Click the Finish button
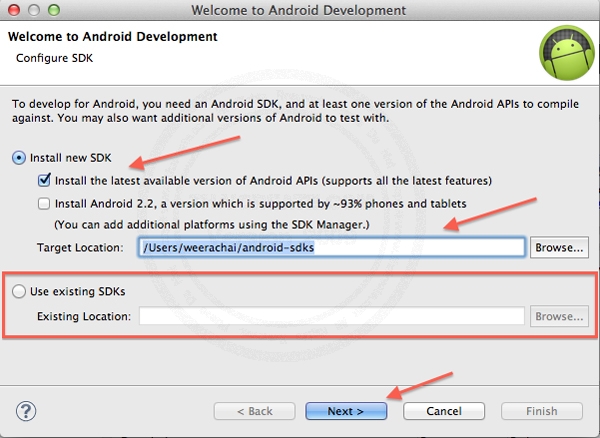This screenshot has width=600, height=438. coord(542,411)
